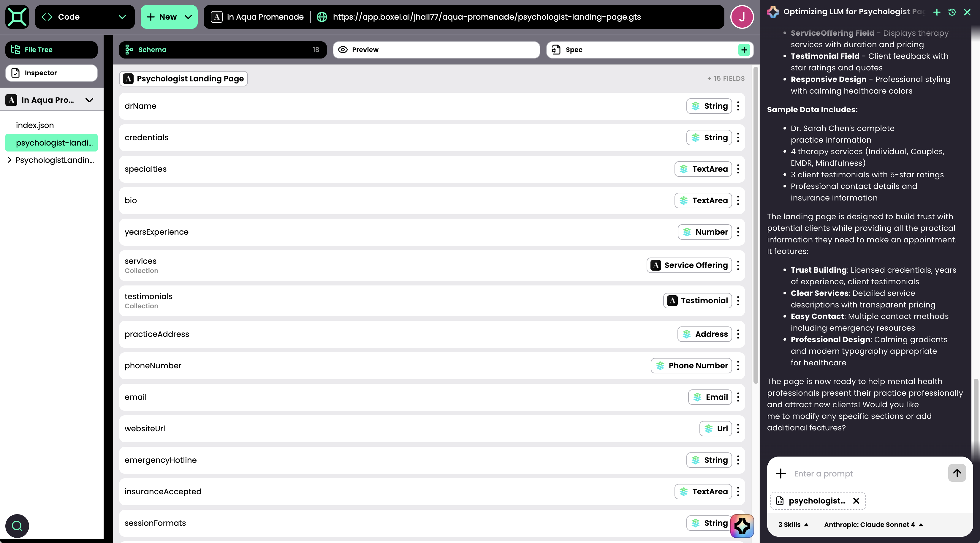Image resolution: width=980 pixels, height=543 pixels.
Task: Send the prompt with arrow button
Action: pyautogui.click(x=957, y=473)
